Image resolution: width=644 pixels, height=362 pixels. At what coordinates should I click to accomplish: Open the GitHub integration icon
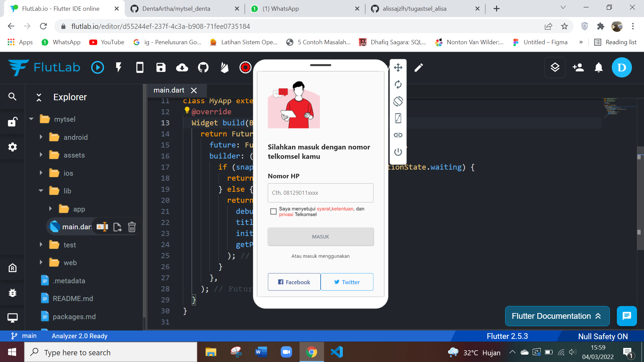(x=203, y=67)
